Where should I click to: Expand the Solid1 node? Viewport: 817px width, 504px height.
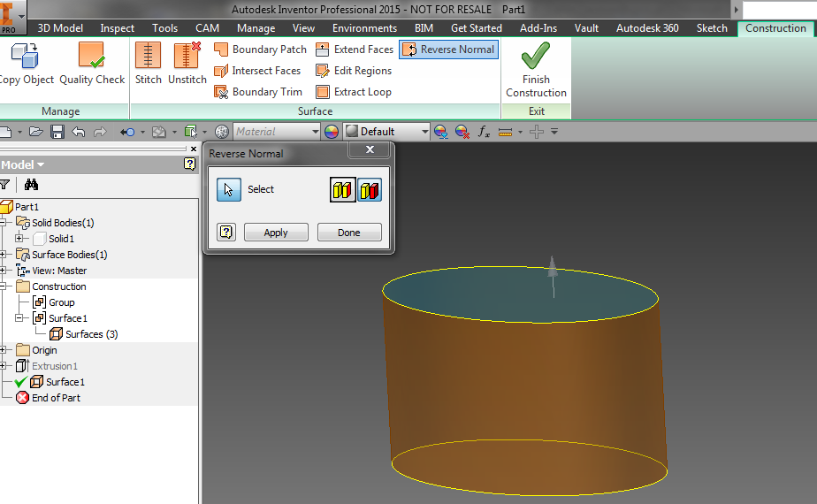19,238
